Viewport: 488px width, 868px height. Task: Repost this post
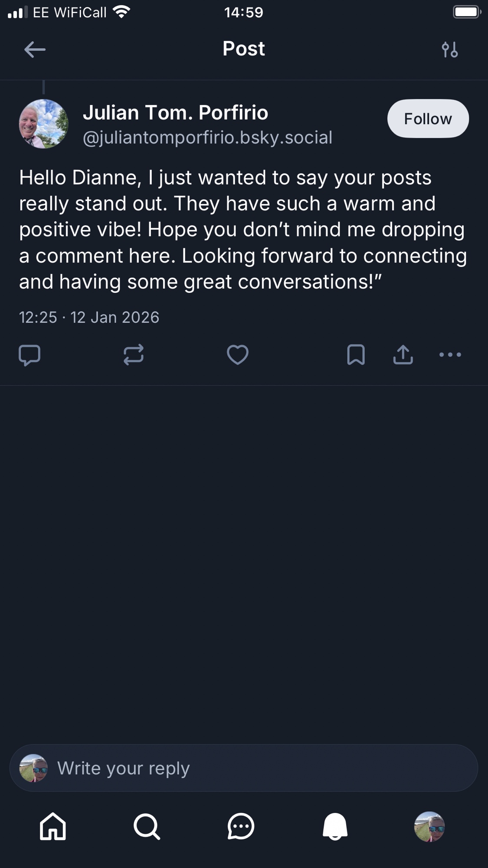point(133,355)
